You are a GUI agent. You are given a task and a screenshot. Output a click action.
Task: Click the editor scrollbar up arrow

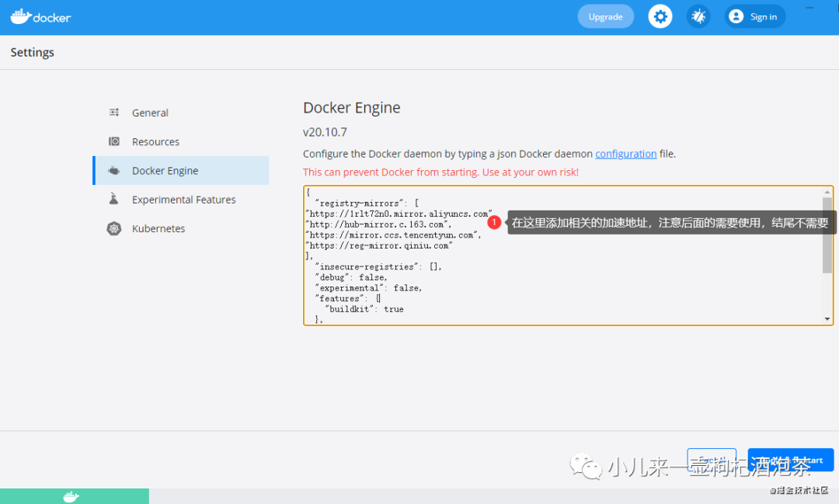(x=827, y=192)
